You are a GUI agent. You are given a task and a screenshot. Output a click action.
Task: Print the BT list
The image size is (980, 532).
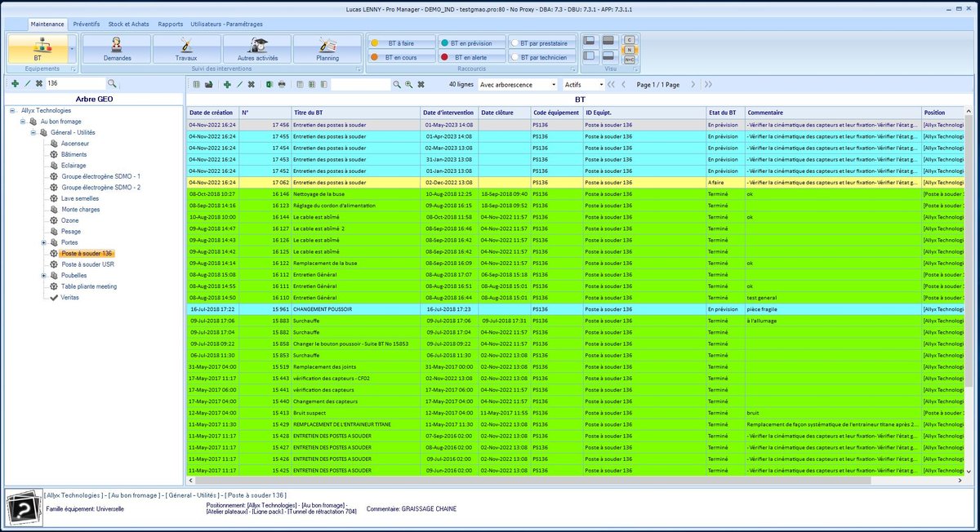click(282, 84)
